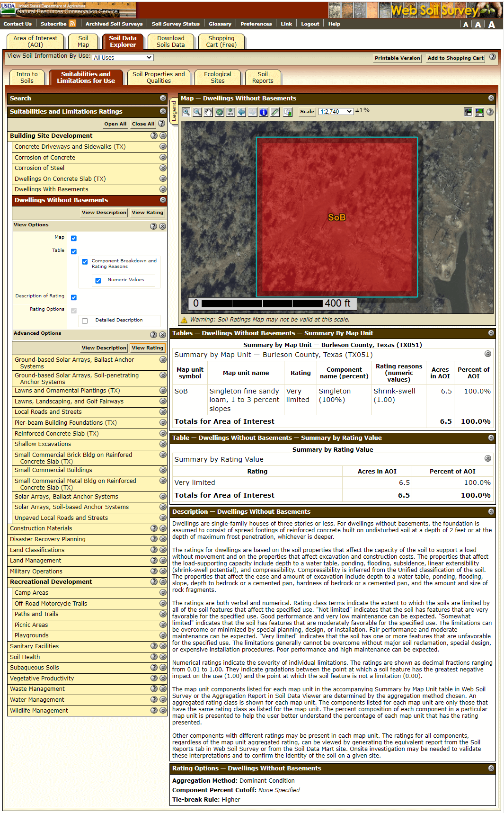The width and height of the screenshot is (504, 813).
Task: Collapse the Map panel header
Action: click(x=491, y=98)
